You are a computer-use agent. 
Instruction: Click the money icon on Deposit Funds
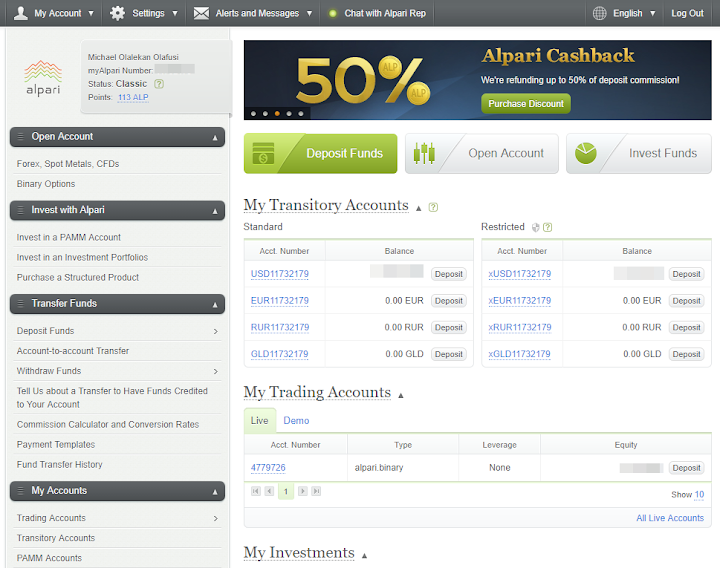click(264, 153)
